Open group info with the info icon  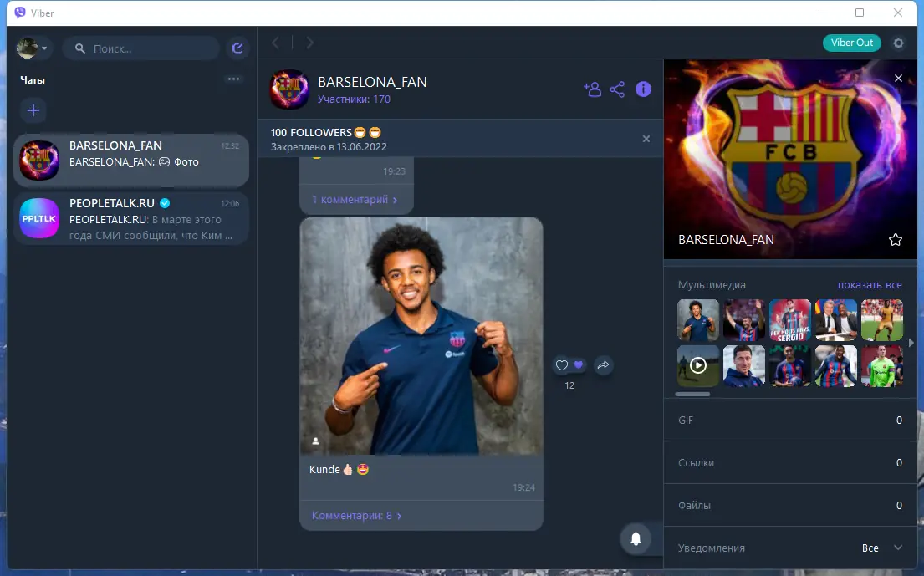point(643,89)
